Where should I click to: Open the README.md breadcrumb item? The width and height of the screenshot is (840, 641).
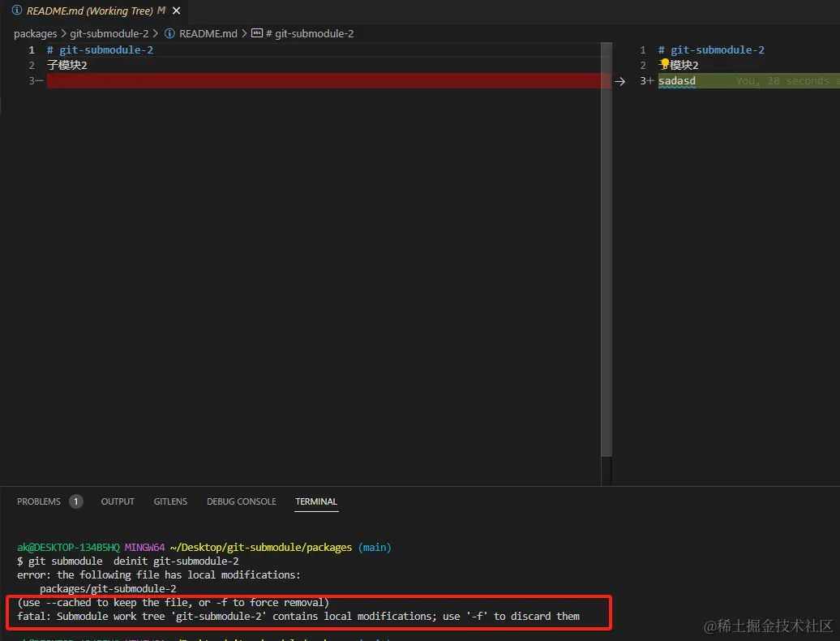(208, 34)
